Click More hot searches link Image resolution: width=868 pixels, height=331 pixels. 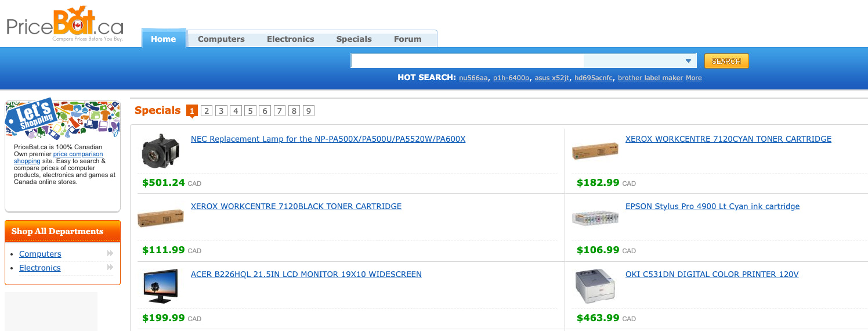(x=694, y=78)
